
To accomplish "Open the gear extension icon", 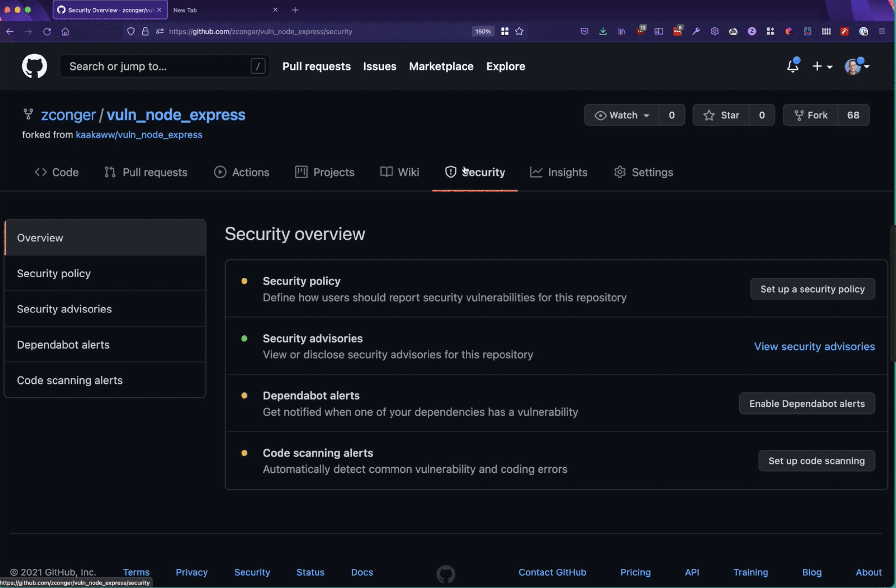I will [715, 32].
